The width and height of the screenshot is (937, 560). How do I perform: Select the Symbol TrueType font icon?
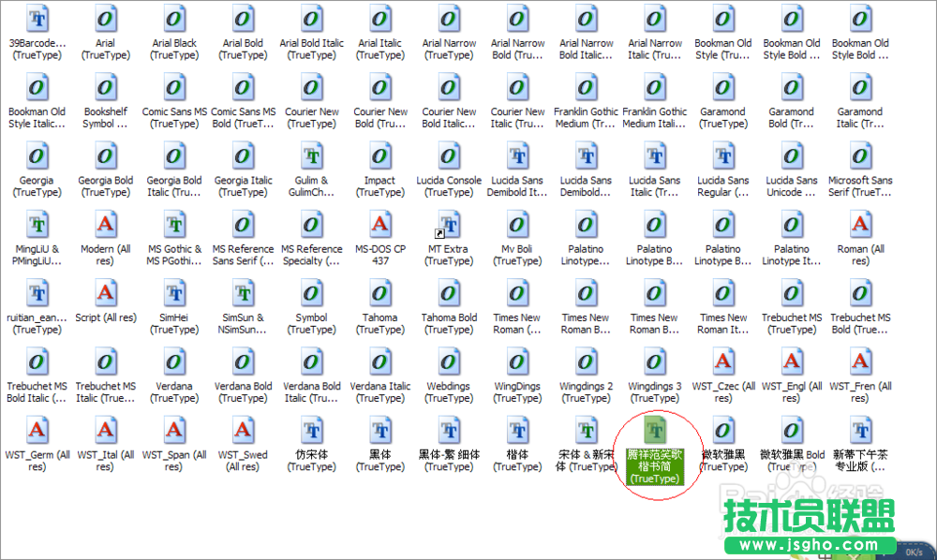point(311,293)
